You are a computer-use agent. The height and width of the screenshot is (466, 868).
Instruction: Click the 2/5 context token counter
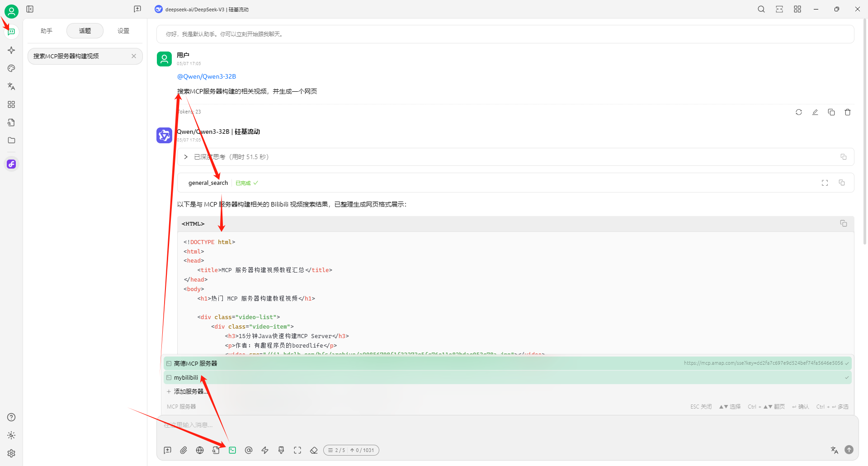(351, 450)
